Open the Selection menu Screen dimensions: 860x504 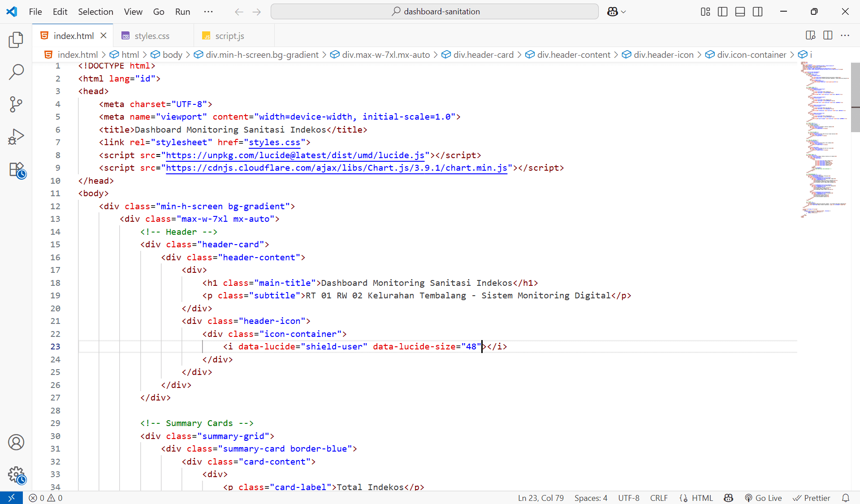(x=96, y=12)
